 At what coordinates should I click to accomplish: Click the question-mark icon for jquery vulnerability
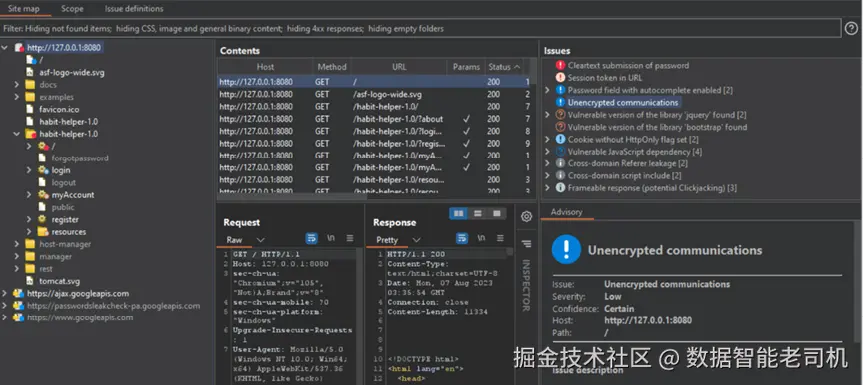(560, 114)
